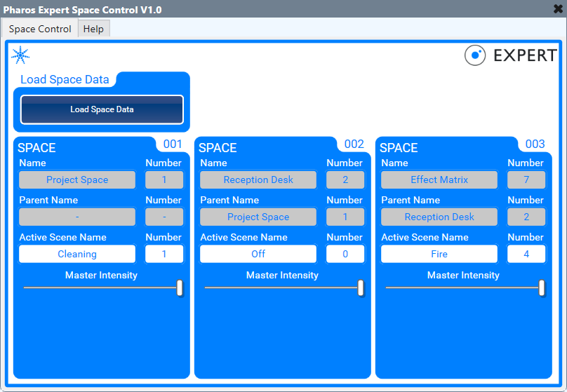
Task: Click the window title Pharos Expert Space Control
Action: (82, 10)
